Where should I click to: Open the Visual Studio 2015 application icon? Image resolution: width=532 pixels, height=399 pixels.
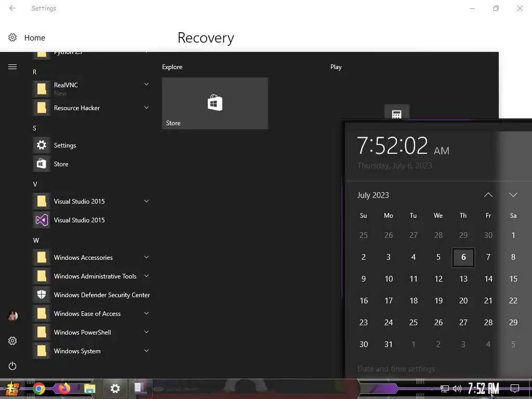42,220
